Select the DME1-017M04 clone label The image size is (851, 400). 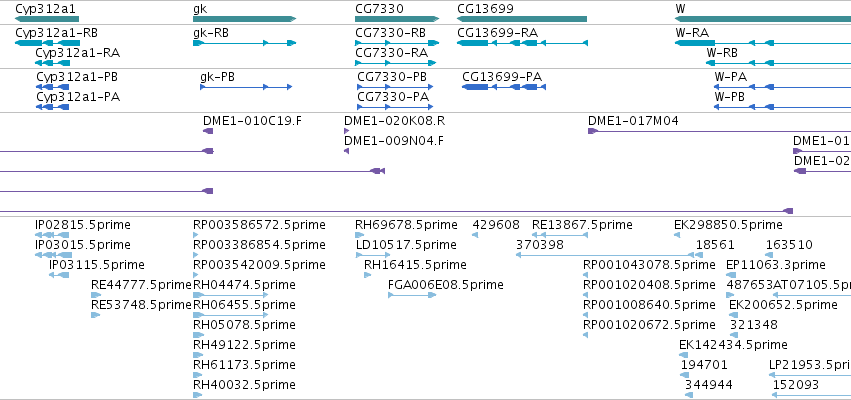pos(633,121)
